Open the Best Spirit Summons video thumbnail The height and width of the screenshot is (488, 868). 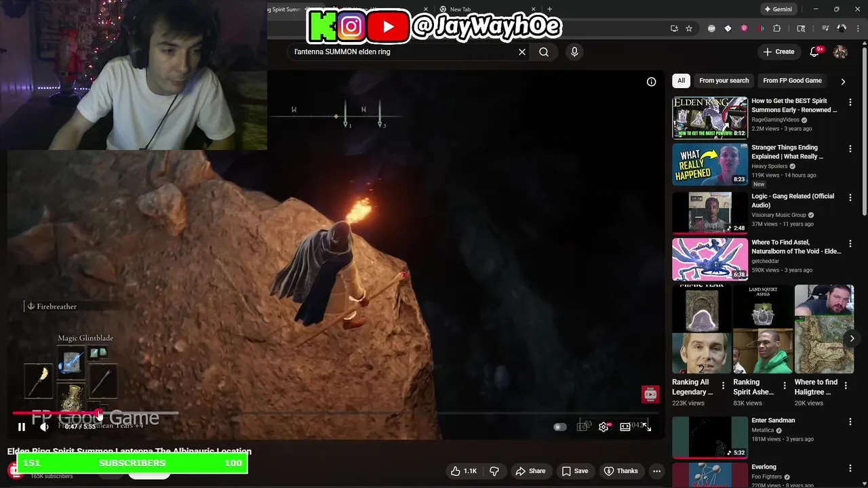tap(709, 117)
